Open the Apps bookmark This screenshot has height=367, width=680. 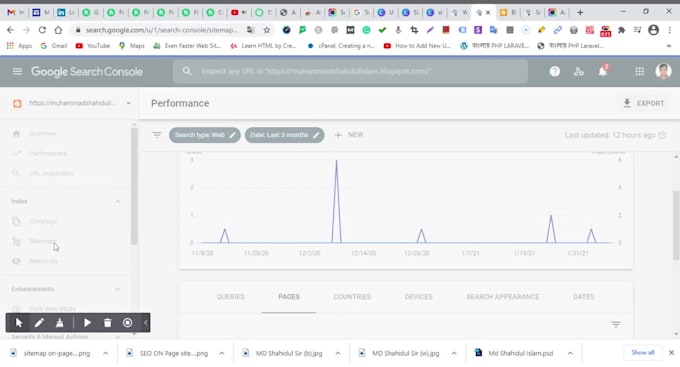[x=19, y=46]
